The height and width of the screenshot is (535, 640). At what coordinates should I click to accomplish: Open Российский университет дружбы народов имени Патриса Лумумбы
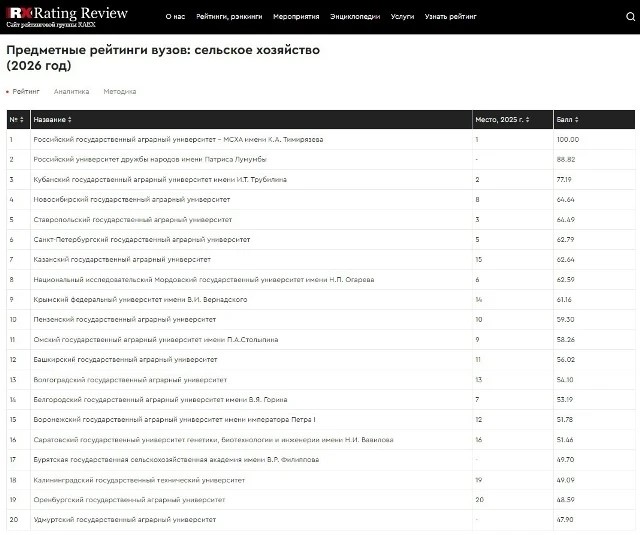(150, 160)
